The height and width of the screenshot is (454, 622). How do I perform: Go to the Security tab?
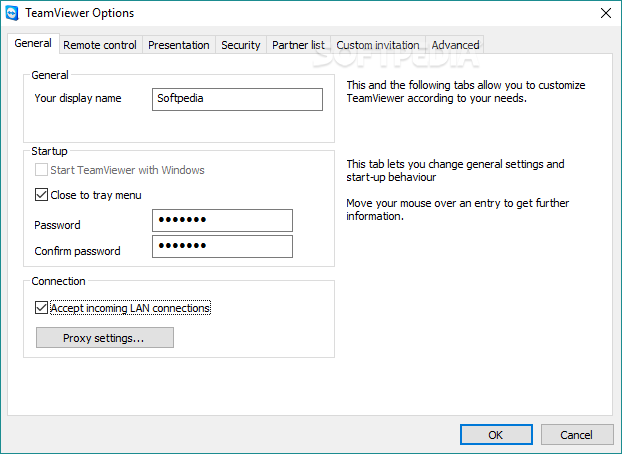(240, 45)
